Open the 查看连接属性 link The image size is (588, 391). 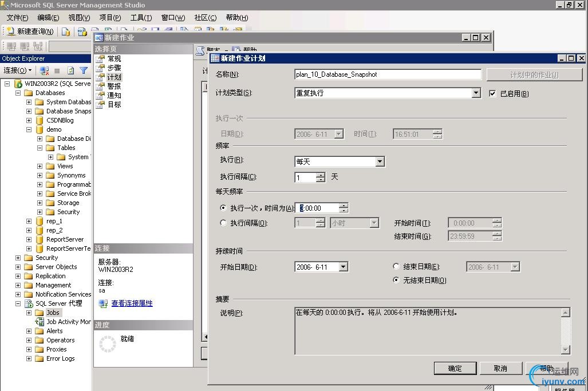(x=132, y=303)
